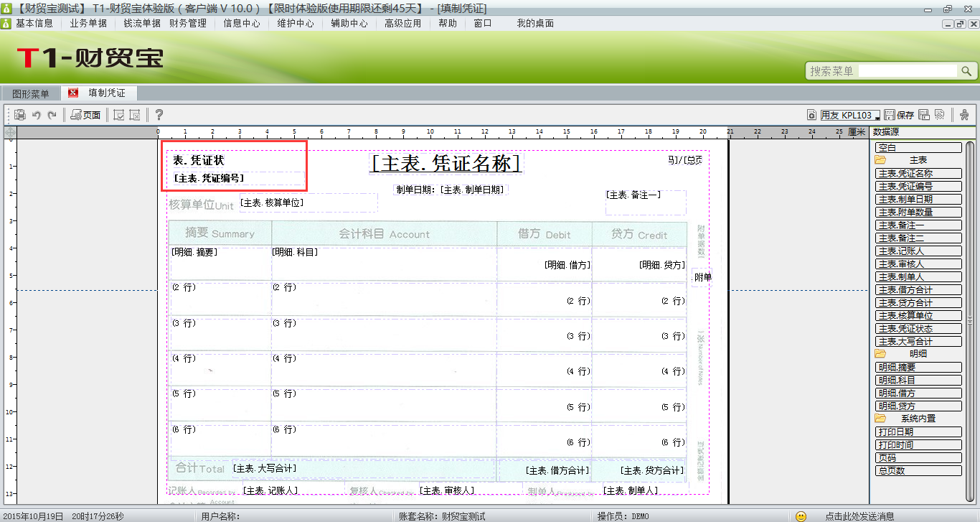This screenshot has width=980, height=522.
Task: Click the deselect X-box icon in the toolbar
Action: point(135,115)
